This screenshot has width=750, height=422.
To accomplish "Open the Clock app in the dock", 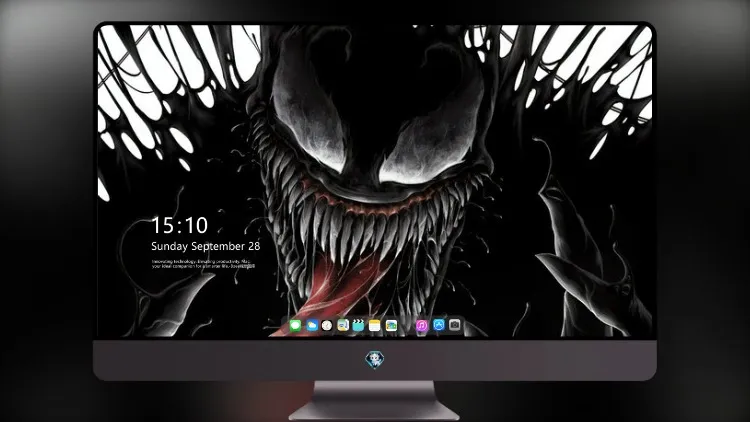I will [x=327, y=326].
